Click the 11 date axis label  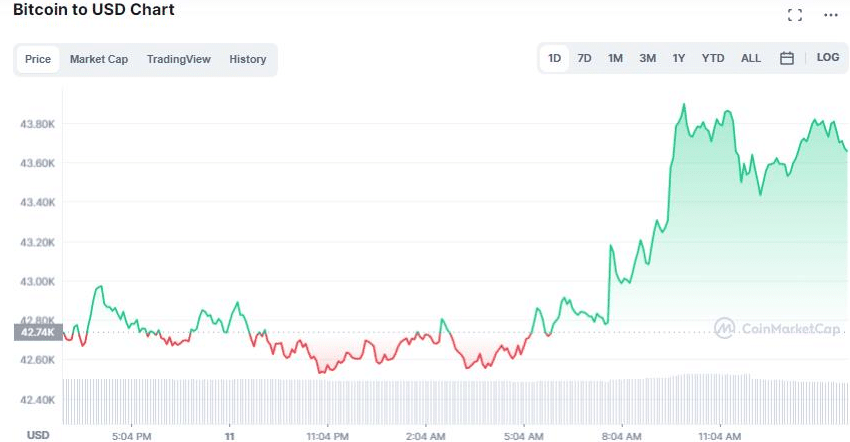(230, 436)
